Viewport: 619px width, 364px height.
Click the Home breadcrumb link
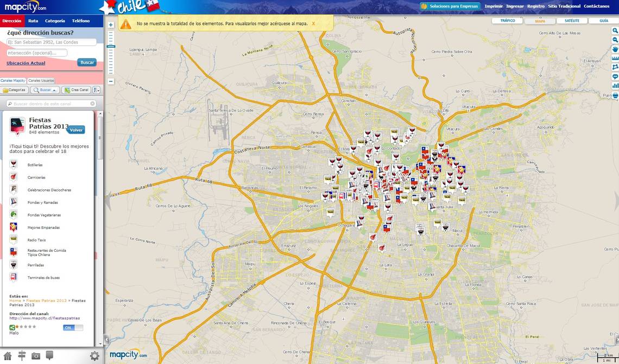pos(15,301)
